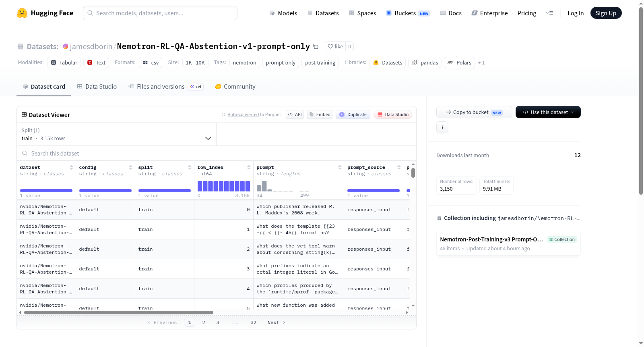The width and height of the screenshot is (644, 347).
Task: Click the Embed code button
Action: click(320, 114)
